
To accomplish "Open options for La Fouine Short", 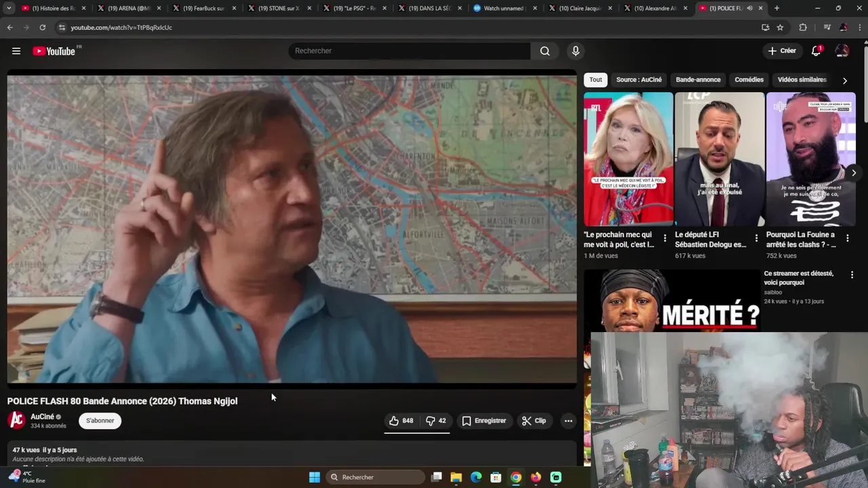I will tap(847, 238).
